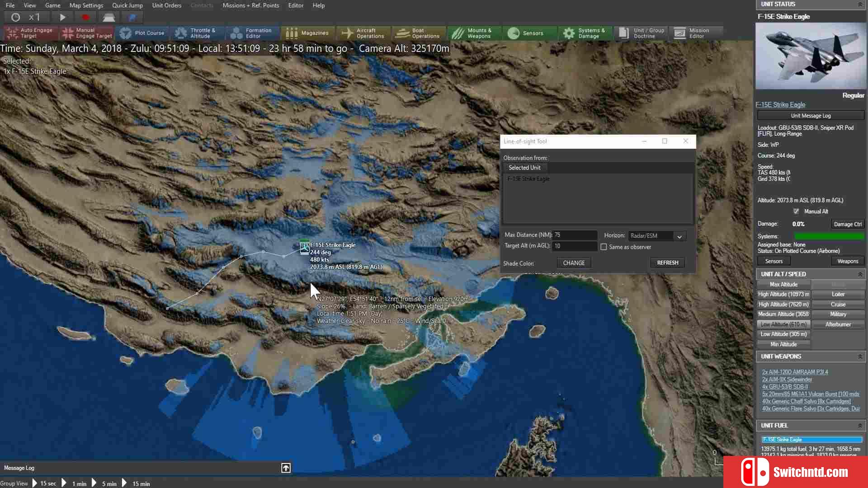Viewport: 868px width, 488px height.
Task: Open 4x GBU-53/B SDB-II link
Action: click(785, 387)
